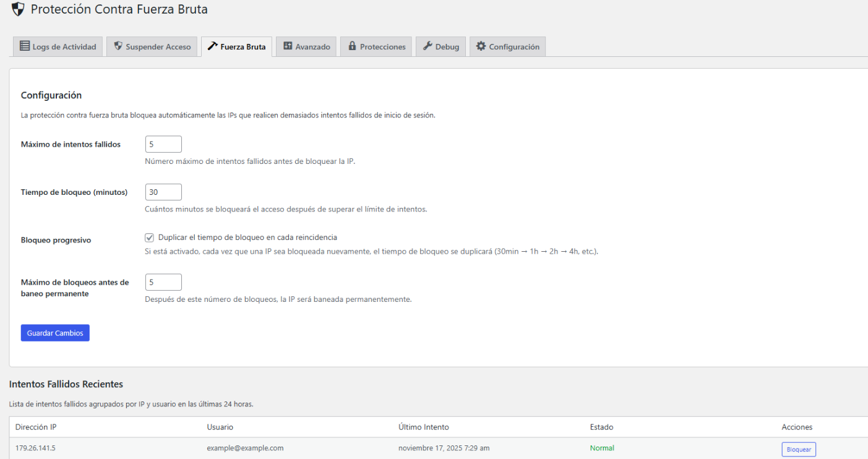Click the Último Intento column header

(424, 427)
